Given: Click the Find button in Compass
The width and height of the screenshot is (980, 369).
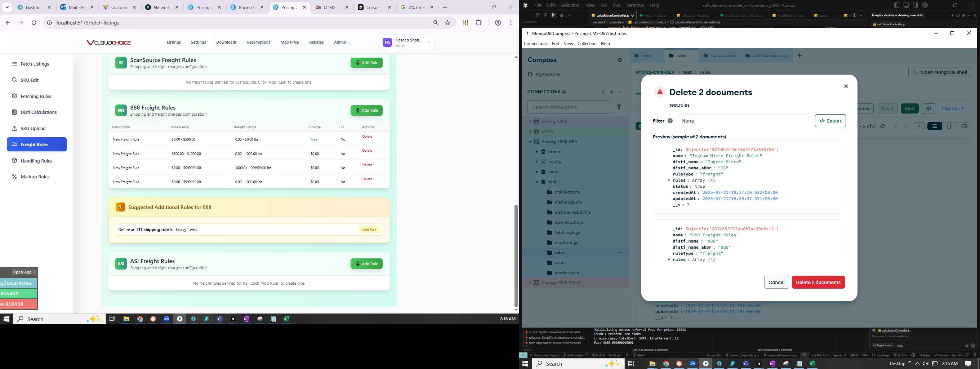Looking at the screenshot, I should click(909, 109).
